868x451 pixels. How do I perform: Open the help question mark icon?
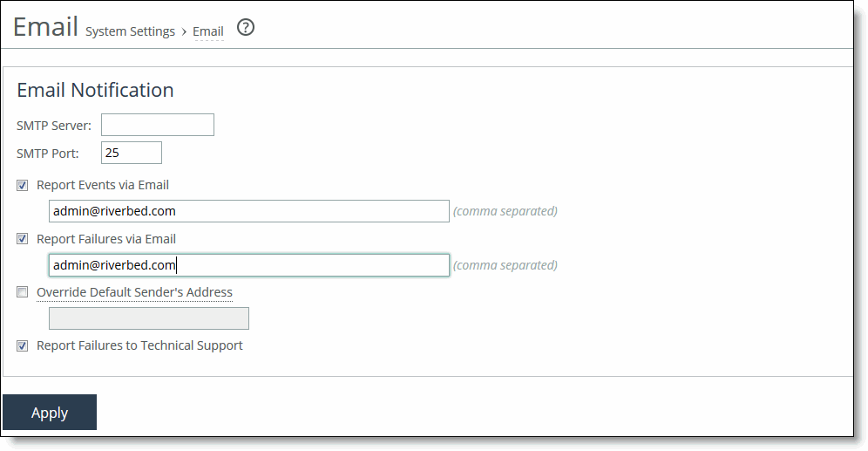[245, 27]
